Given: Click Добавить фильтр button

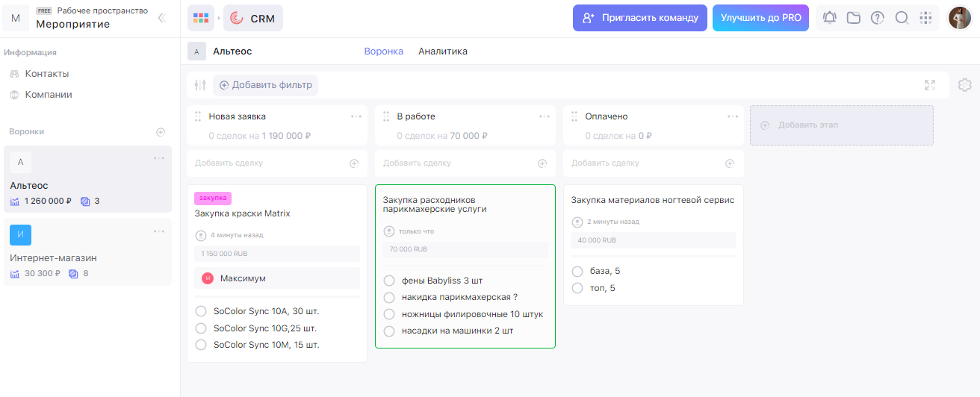Looking at the screenshot, I should tap(265, 85).
